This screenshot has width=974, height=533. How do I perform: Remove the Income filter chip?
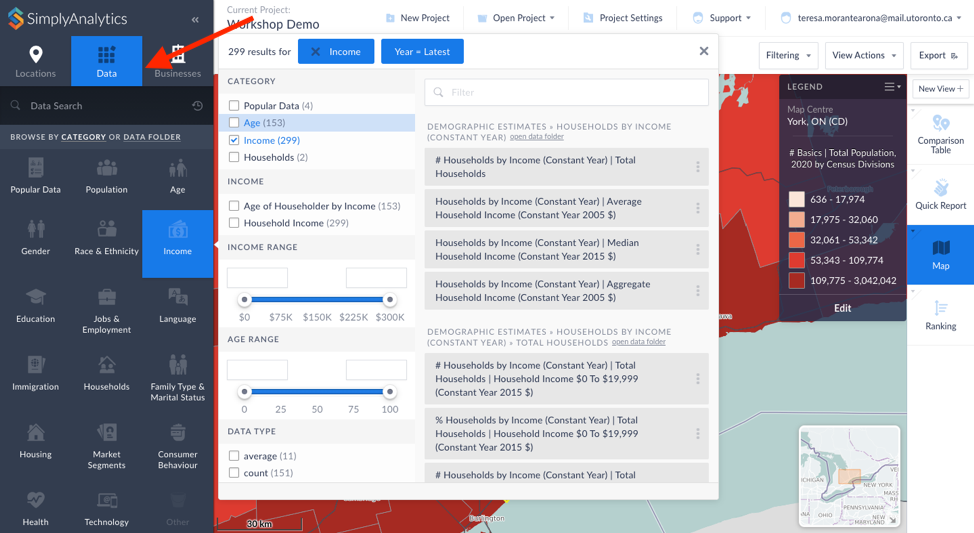[x=316, y=52]
